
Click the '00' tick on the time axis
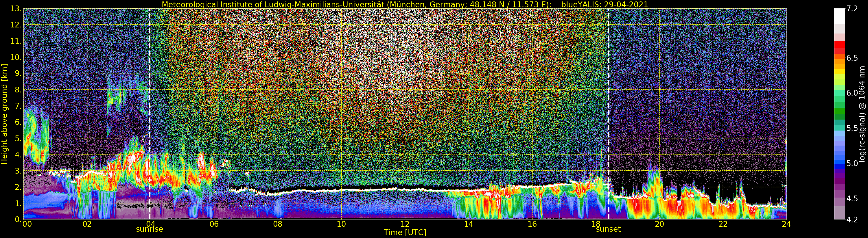(27, 224)
